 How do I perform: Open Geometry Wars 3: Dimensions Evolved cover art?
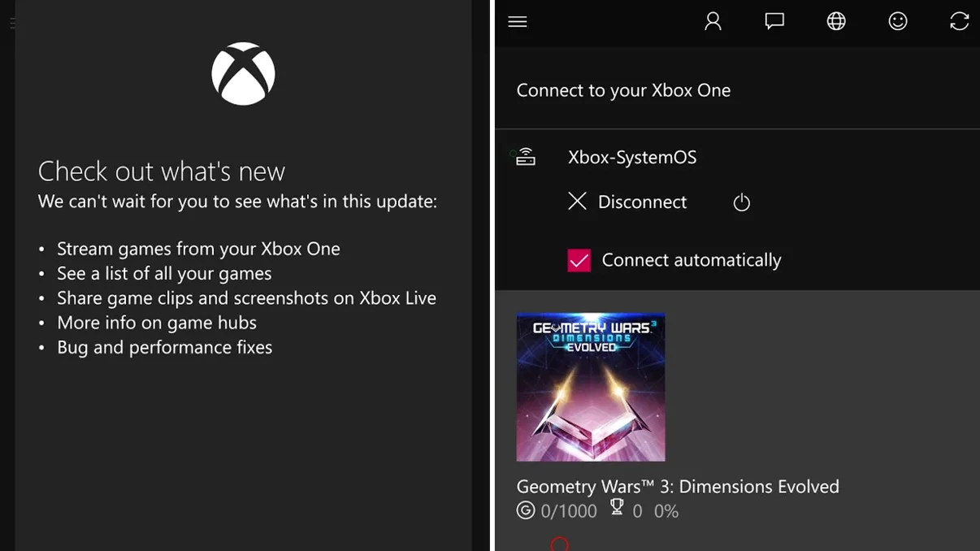coord(591,387)
